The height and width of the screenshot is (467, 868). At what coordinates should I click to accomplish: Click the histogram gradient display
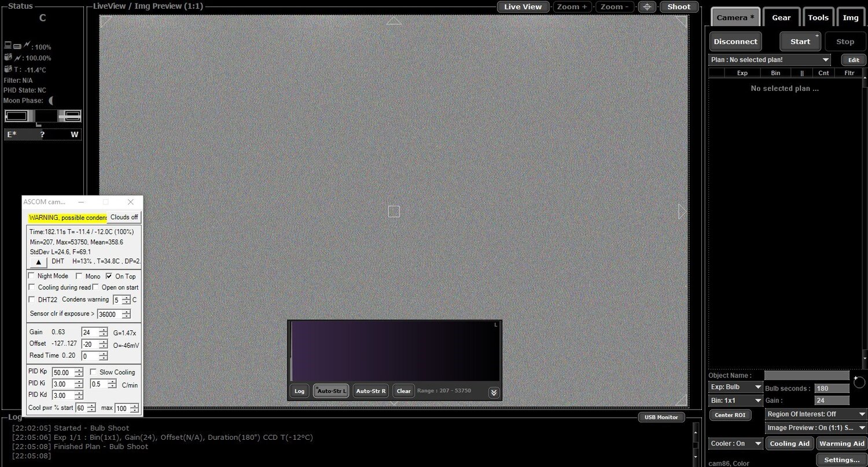[x=395, y=351]
